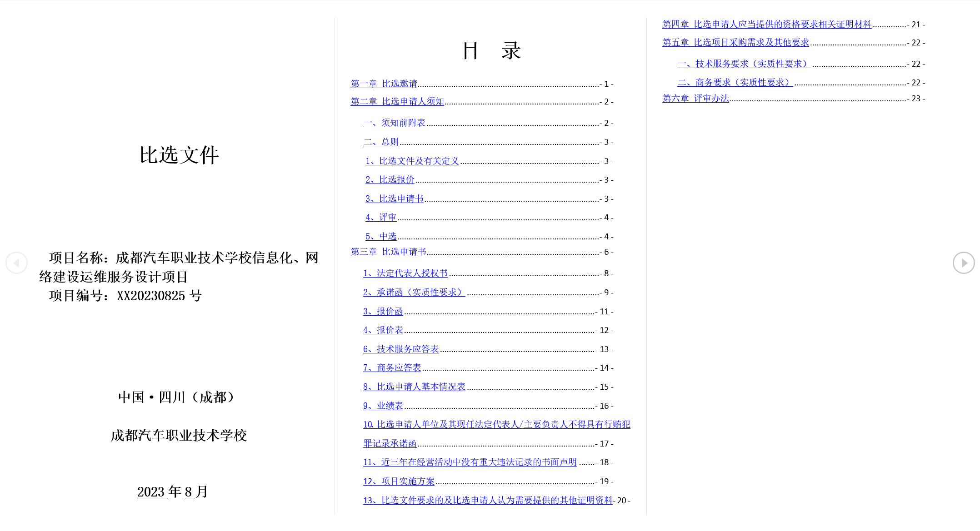Open the 3、报价函 link
The image size is (980, 531).
pos(383,311)
